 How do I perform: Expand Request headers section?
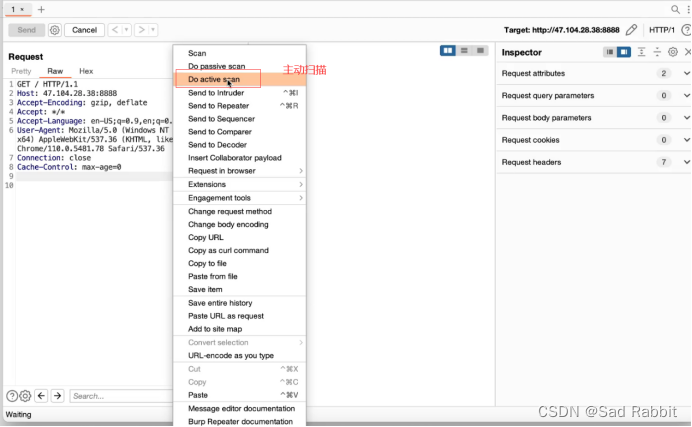[x=594, y=162]
